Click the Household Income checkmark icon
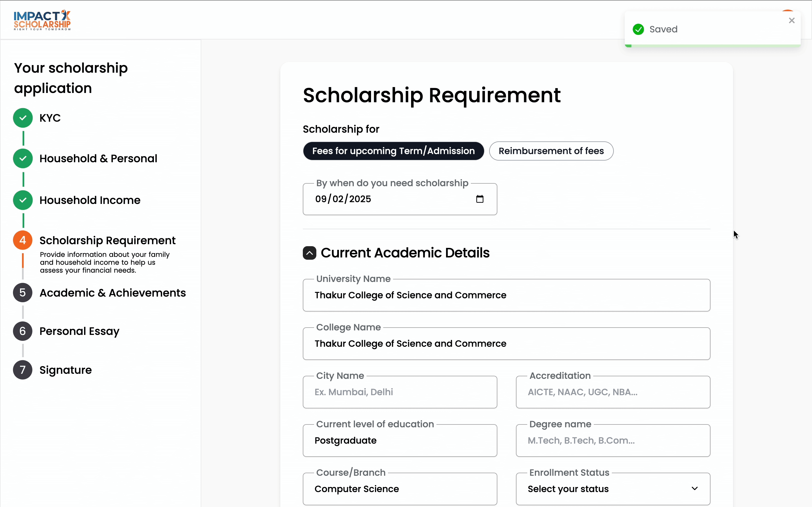This screenshot has height=507, width=812. (23, 200)
